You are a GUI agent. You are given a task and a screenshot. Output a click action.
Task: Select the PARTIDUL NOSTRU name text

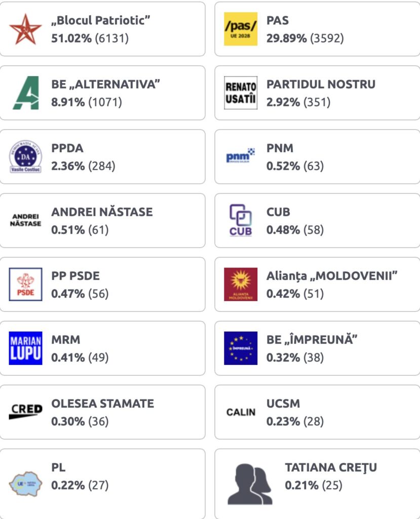coord(321,84)
